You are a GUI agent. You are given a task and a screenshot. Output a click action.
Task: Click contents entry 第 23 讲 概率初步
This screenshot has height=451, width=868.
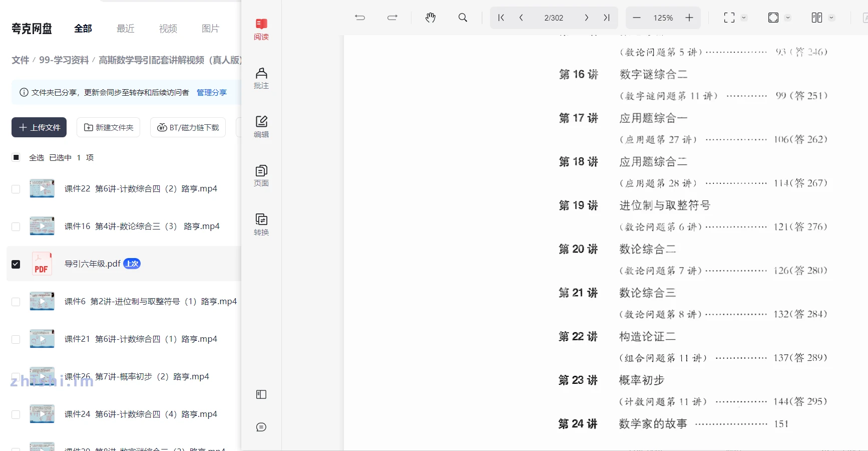coord(612,380)
